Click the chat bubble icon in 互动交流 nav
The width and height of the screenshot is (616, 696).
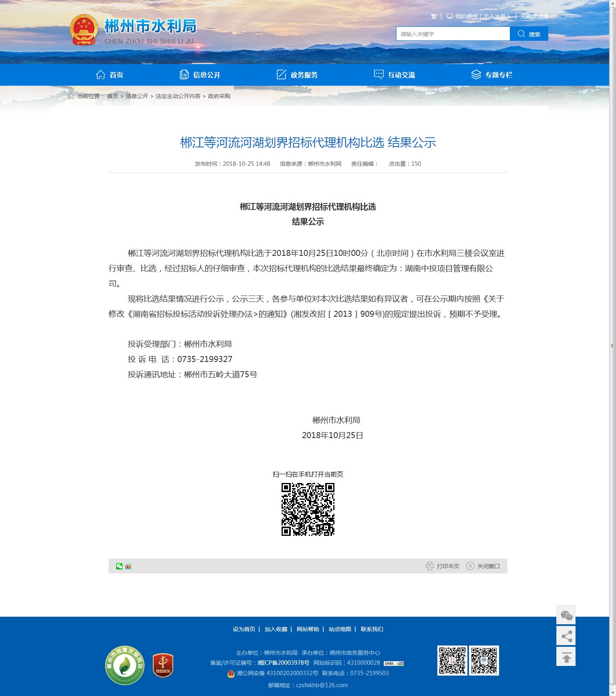click(379, 74)
